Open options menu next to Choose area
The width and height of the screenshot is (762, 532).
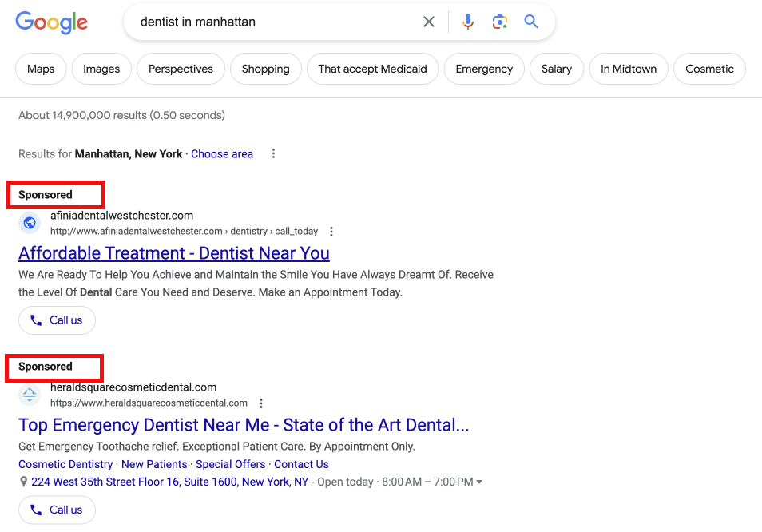pyautogui.click(x=274, y=153)
